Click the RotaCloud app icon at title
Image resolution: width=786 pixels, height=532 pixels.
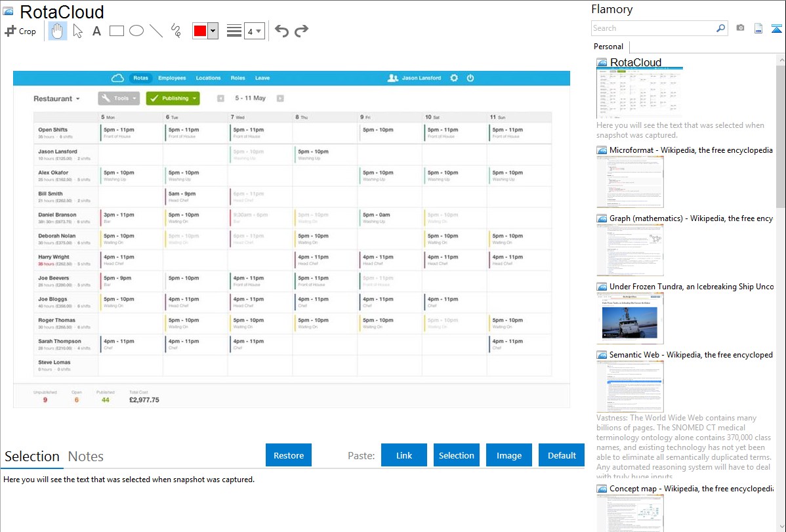(8, 11)
